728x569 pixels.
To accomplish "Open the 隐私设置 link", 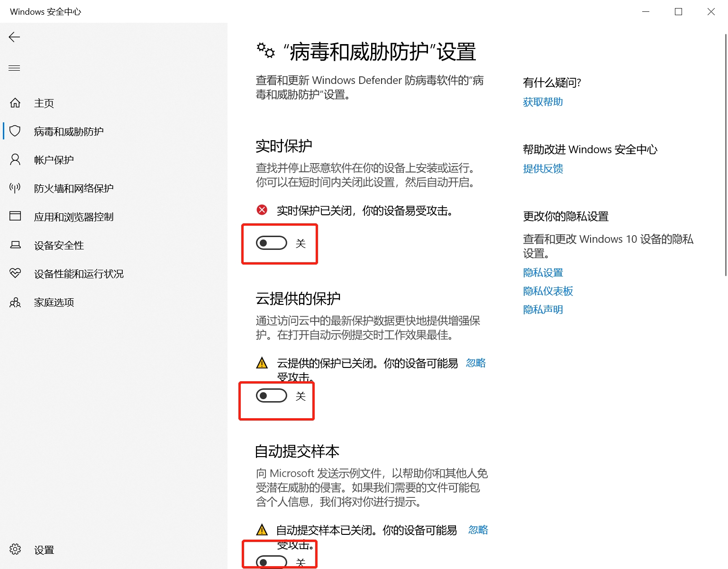I will pyautogui.click(x=543, y=273).
